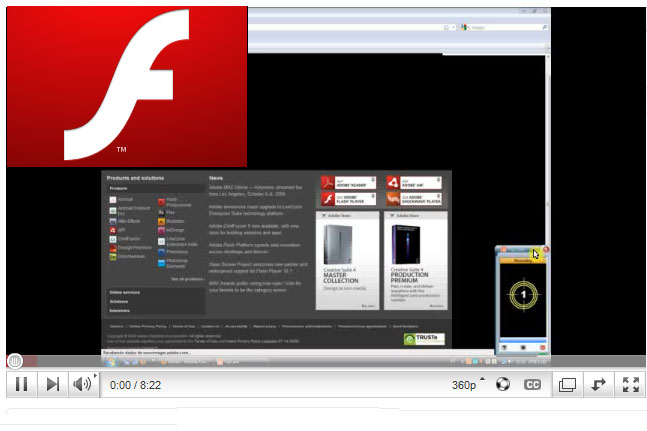647x431 pixels.
Task: Close the small recorder widget
Action: [545, 249]
